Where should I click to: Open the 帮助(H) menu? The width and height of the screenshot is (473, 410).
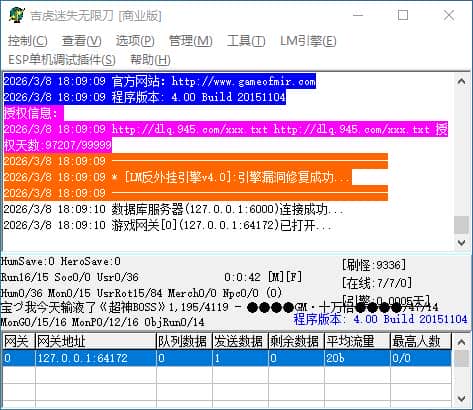coord(150,60)
